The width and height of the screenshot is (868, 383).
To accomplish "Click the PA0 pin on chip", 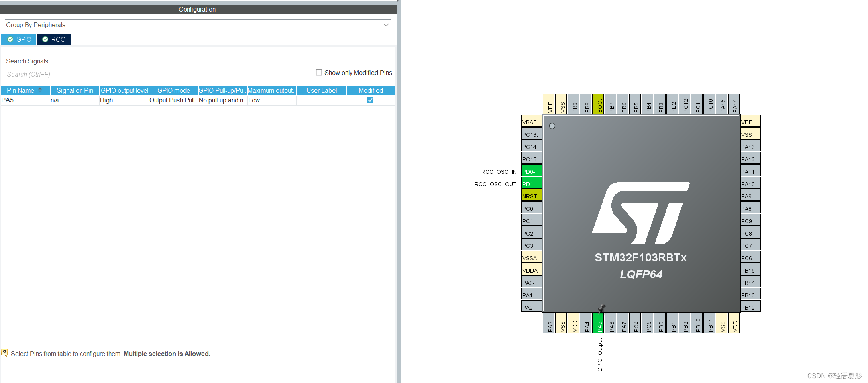I will pos(532,282).
